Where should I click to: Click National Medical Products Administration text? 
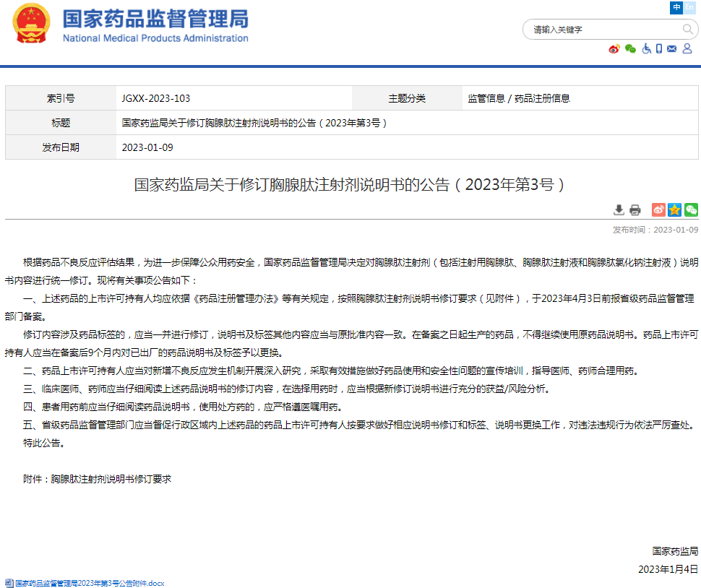point(155,38)
